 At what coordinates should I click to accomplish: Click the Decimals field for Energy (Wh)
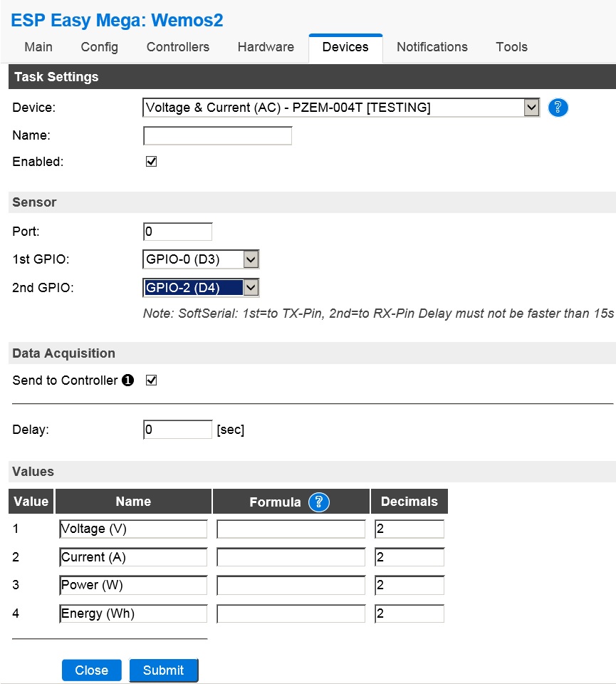coord(409,613)
